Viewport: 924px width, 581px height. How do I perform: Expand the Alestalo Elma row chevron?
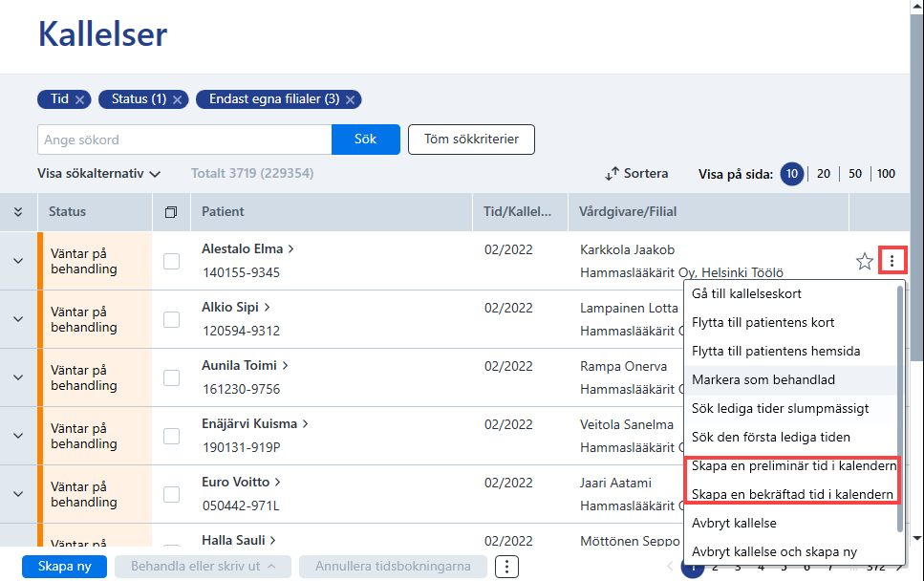click(x=18, y=261)
